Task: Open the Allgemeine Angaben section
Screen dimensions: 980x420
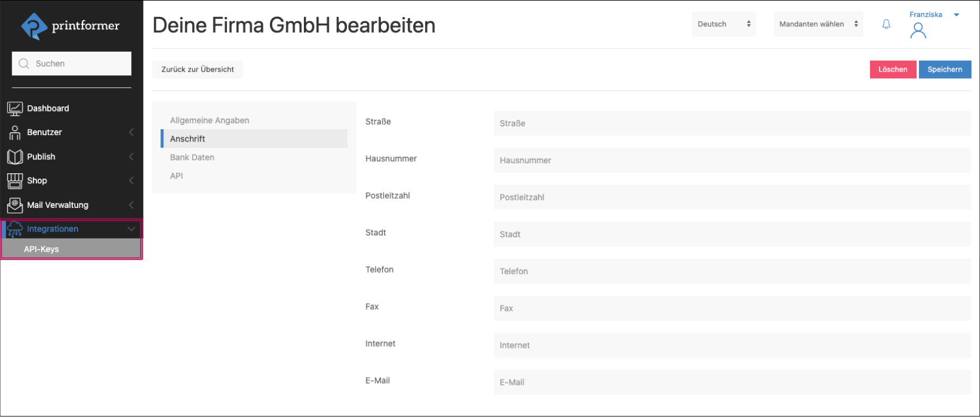Action: click(x=209, y=120)
